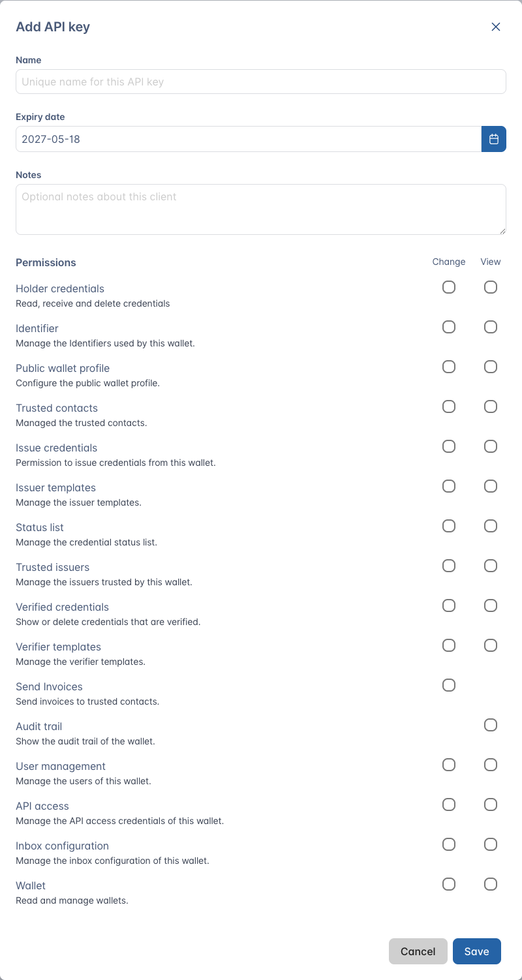Tick Change for Public wallet profile
This screenshot has height=980, width=522.
point(449,367)
